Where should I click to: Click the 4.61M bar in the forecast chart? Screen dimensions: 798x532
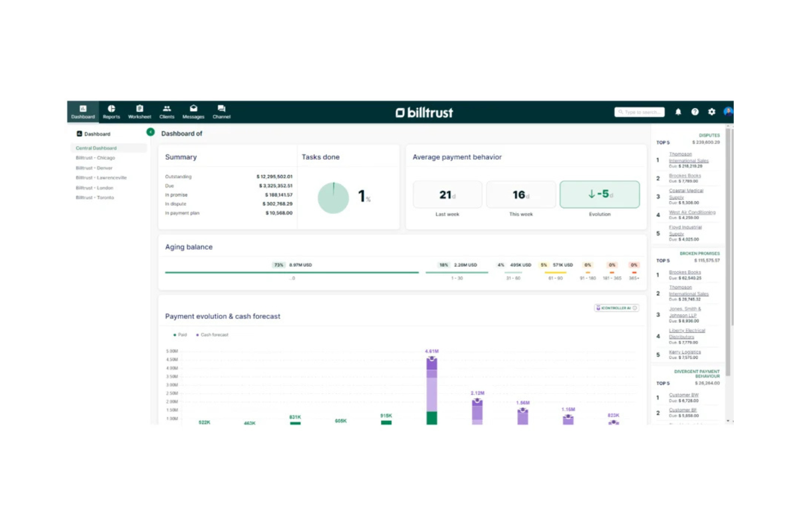(432, 391)
